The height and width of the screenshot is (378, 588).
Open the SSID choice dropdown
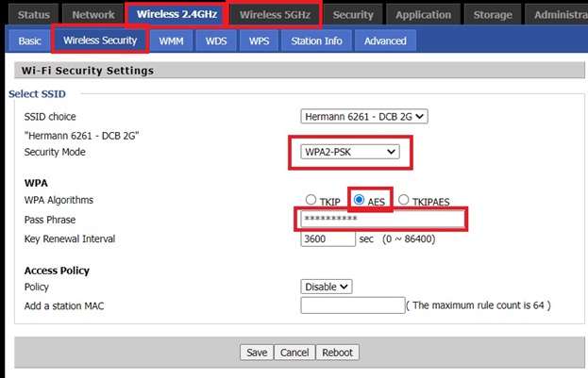(x=364, y=117)
